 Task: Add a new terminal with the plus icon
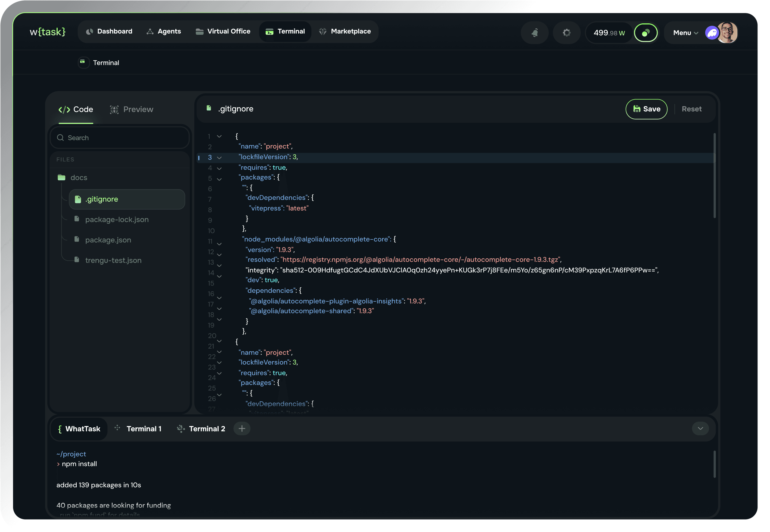point(242,428)
